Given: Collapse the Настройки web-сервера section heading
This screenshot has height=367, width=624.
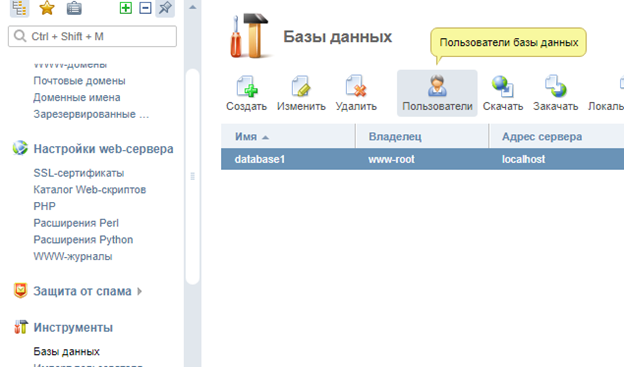Looking at the screenshot, I should pos(103,149).
